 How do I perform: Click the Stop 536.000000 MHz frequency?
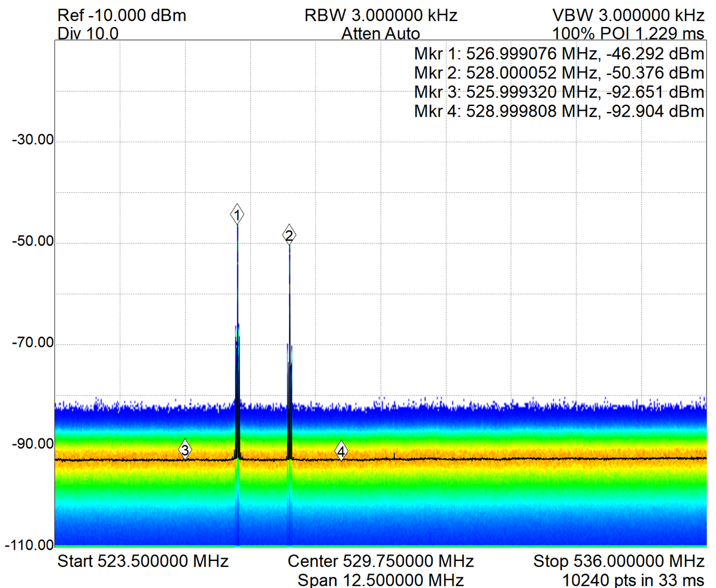click(x=618, y=562)
